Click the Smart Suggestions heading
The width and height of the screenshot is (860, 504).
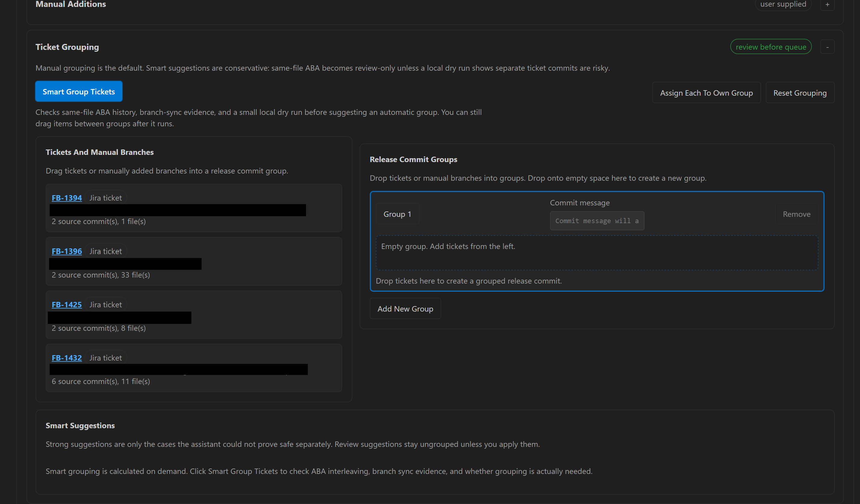tap(80, 426)
